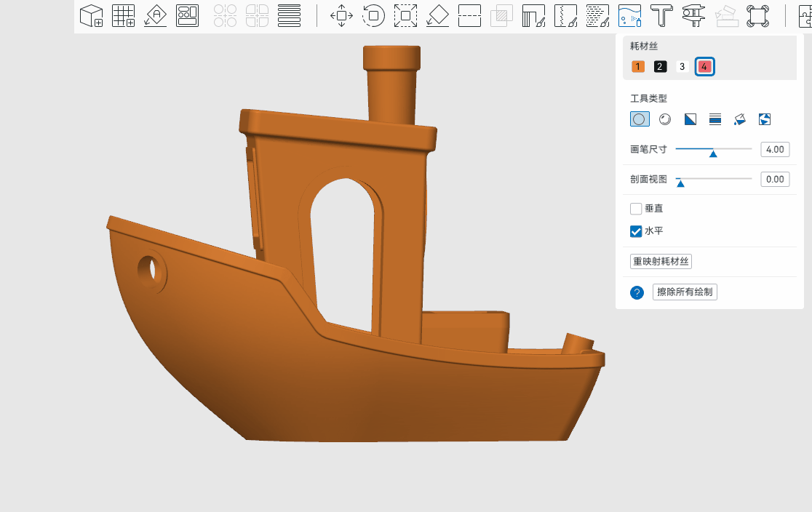Open the Variable layer height tool
This screenshot has width=812, height=512.
[289, 15]
